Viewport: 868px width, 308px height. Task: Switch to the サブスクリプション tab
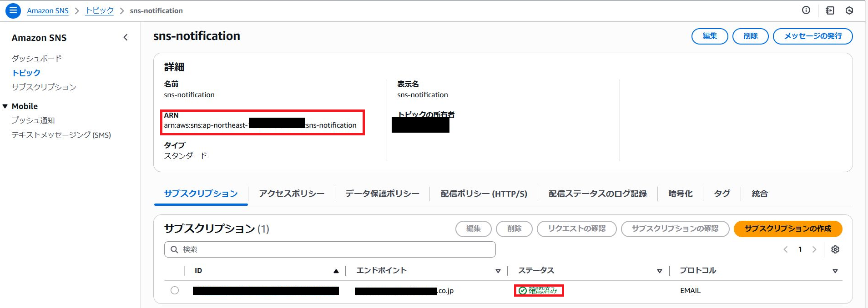[201, 194]
